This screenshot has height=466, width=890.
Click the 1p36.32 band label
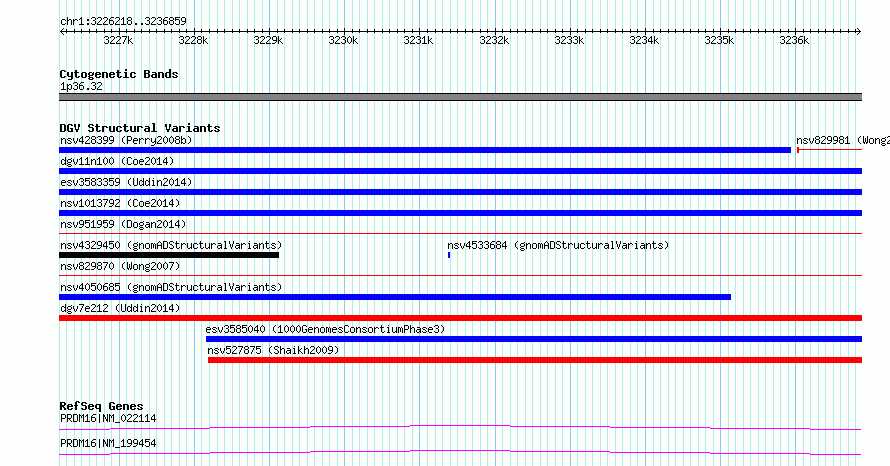click(x=81, y=86)
